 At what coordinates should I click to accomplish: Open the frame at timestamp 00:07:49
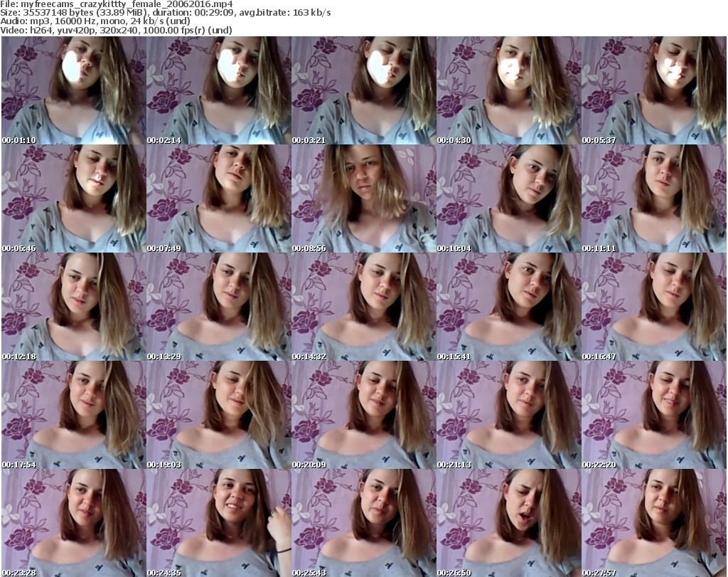click(x=219, y=198)
